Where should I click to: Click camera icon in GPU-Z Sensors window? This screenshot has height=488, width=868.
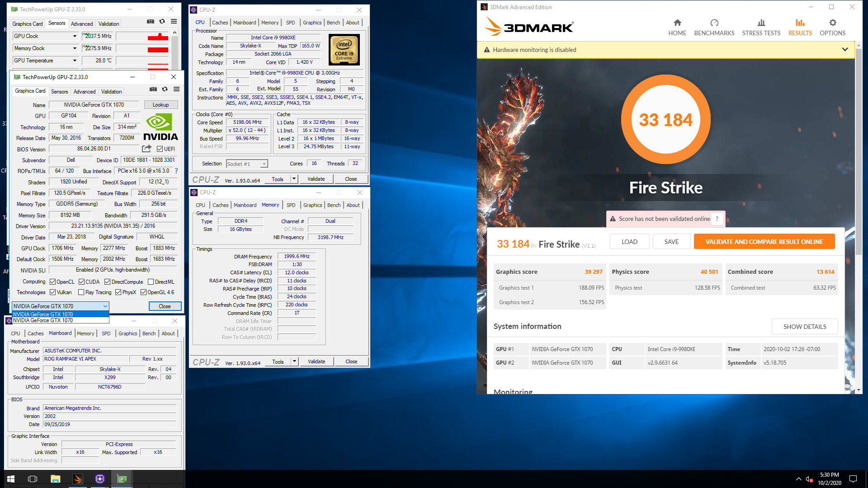click(151, 22)
